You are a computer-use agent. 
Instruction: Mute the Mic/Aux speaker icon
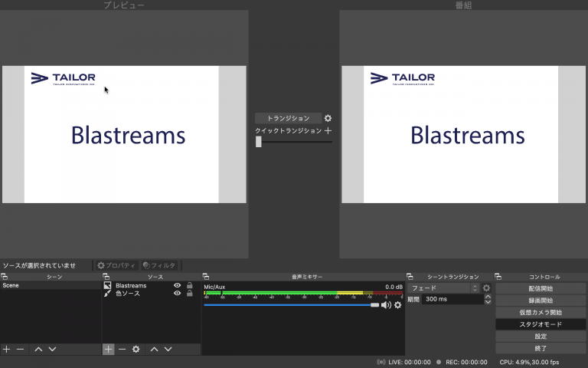coord(386,305)
